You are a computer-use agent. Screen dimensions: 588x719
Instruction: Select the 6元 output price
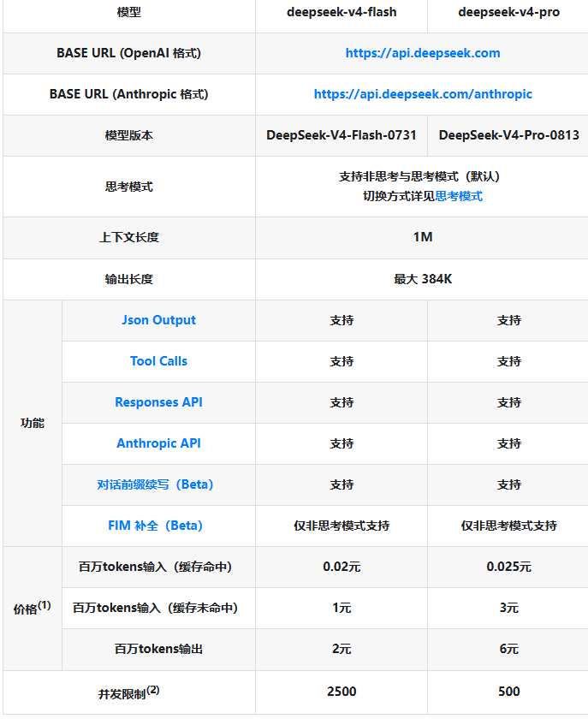(x=508, y=650)
